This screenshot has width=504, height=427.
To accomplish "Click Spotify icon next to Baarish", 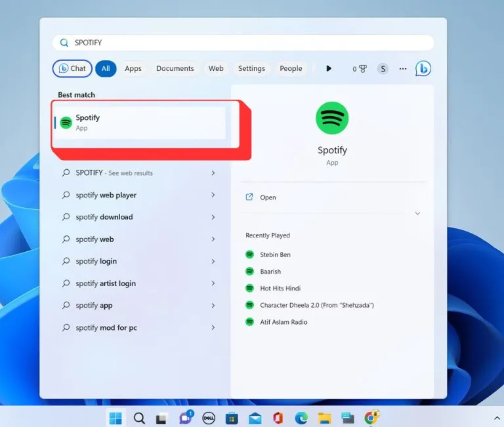I will [x=250, y=271].
